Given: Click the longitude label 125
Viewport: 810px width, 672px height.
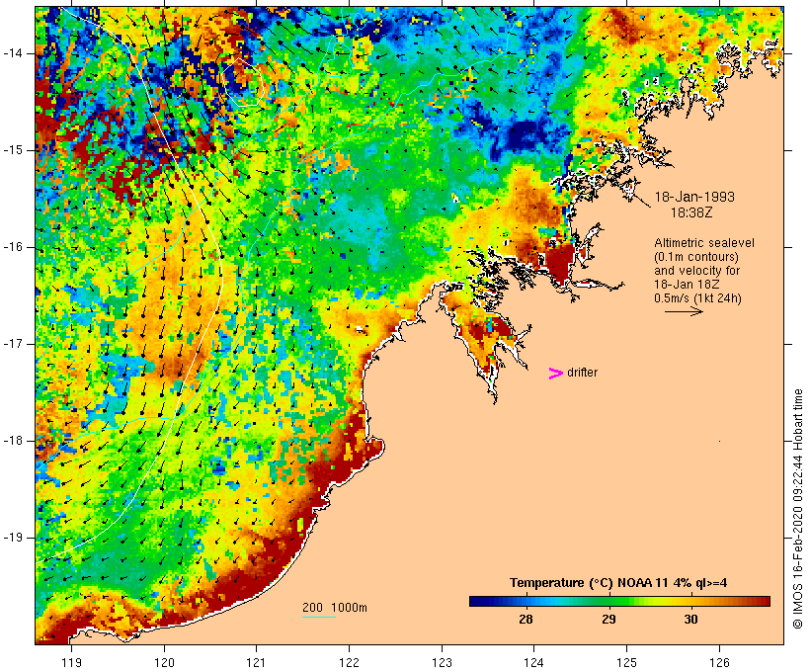Looking at the screenshot, I should (x=626, y=663).
